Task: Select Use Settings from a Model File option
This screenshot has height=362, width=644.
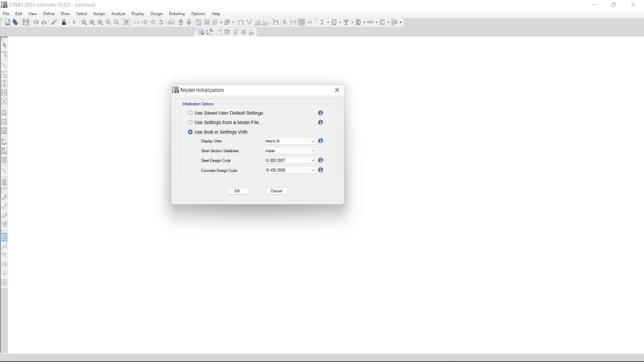Action: coord(190,122)
